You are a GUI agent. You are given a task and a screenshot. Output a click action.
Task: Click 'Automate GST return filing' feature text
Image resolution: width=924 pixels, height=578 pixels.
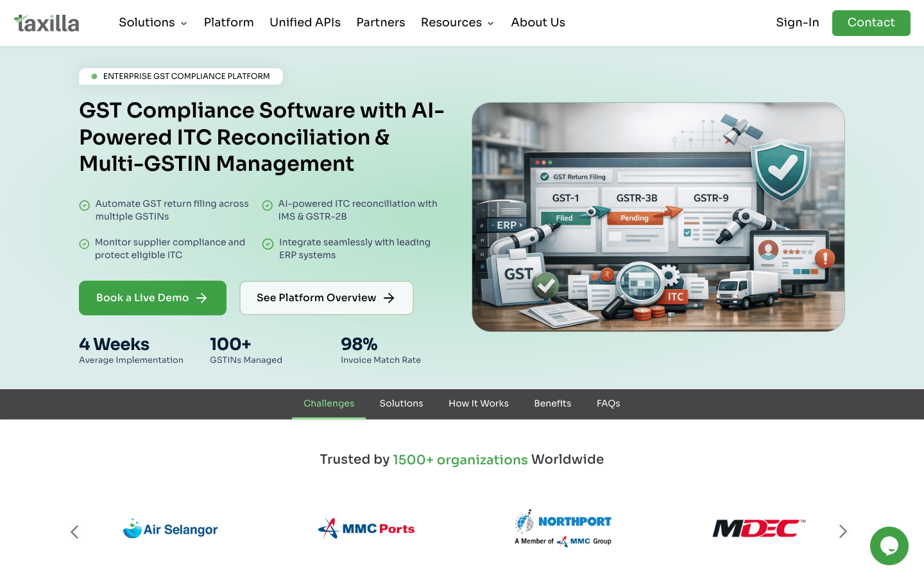[172, 210]
